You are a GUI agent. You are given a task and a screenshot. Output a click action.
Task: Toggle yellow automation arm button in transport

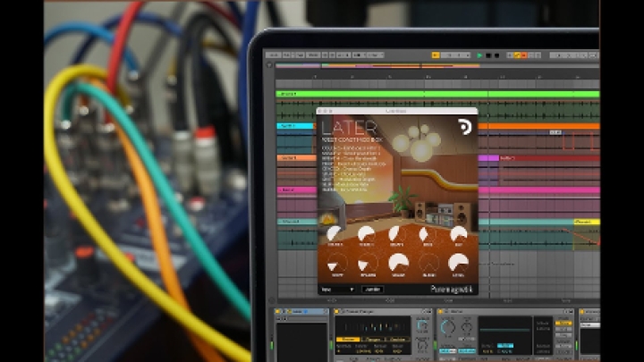coord(517,55)
